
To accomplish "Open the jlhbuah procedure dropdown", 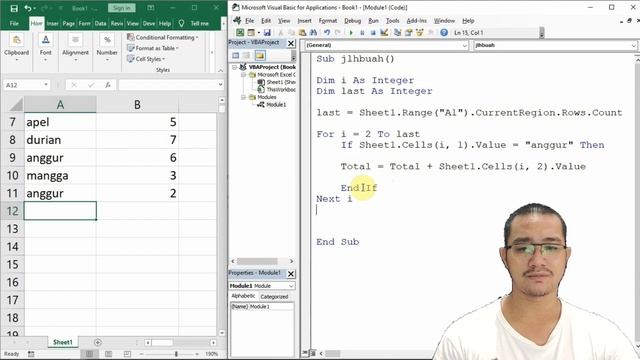I will pos(633,45).
